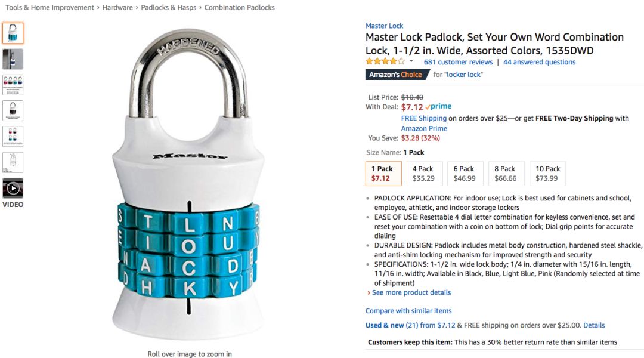Viewport: 644px width, 358px height.
Task: Select the 10 Pack size option
Action: point(547,173)
